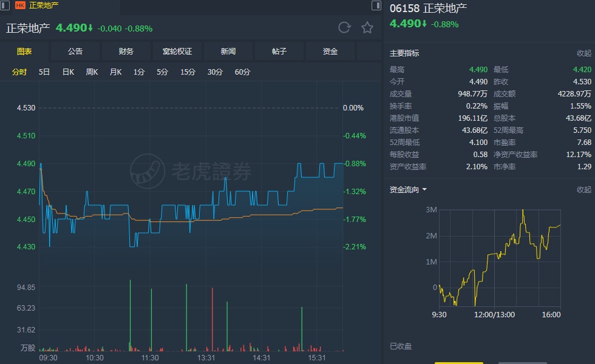
Task: Click the 昨收 value 4.530
Action: (x=582, y=81)
